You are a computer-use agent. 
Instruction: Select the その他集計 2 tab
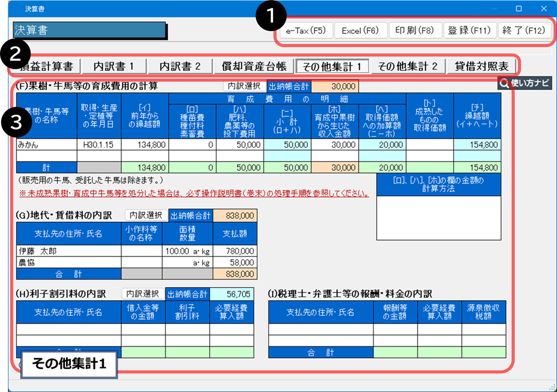[x=407, y=67]
